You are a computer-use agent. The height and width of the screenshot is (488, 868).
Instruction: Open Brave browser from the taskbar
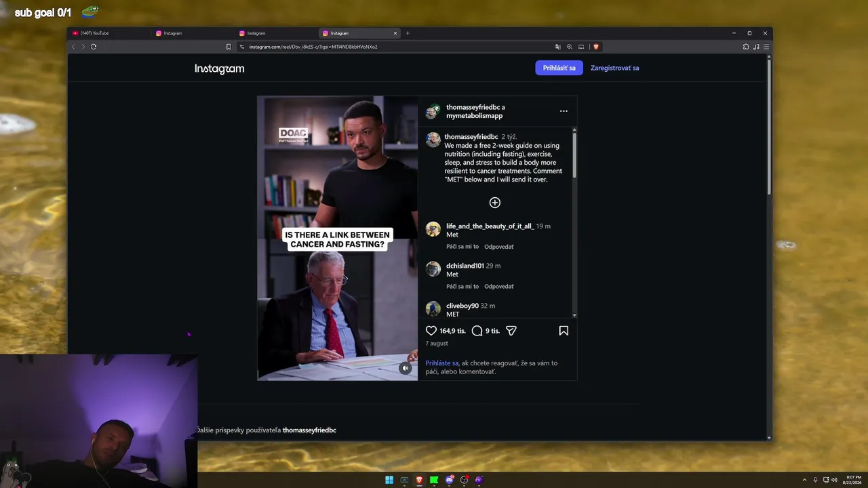pyautogui.click(x=419, y=480)
